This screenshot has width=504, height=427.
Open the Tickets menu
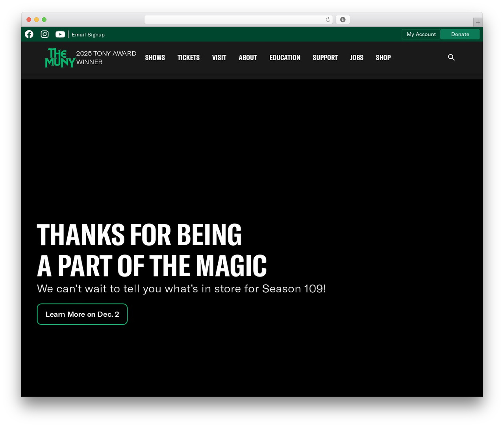pyautogui.click(x=189, y=58)
